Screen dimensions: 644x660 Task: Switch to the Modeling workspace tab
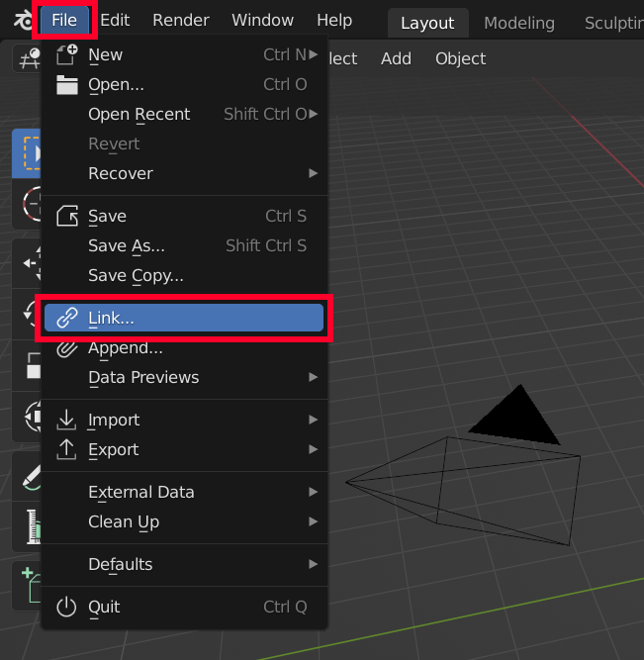point(519,23)
